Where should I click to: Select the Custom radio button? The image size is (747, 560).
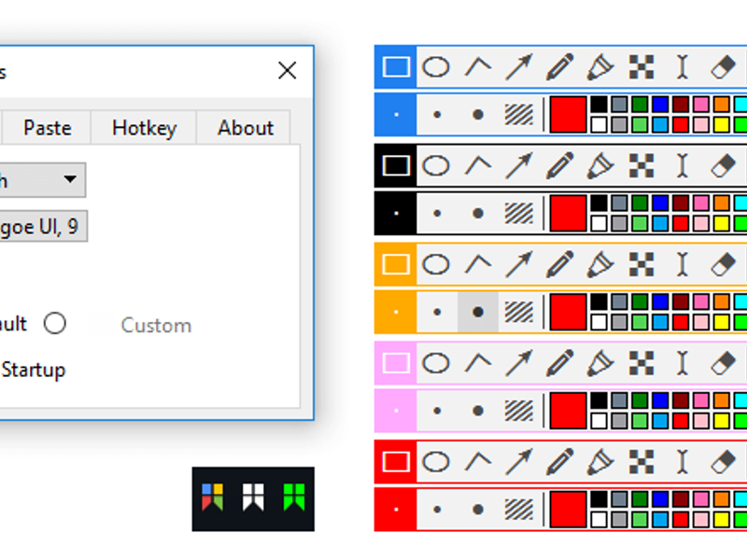pos(55,324)
